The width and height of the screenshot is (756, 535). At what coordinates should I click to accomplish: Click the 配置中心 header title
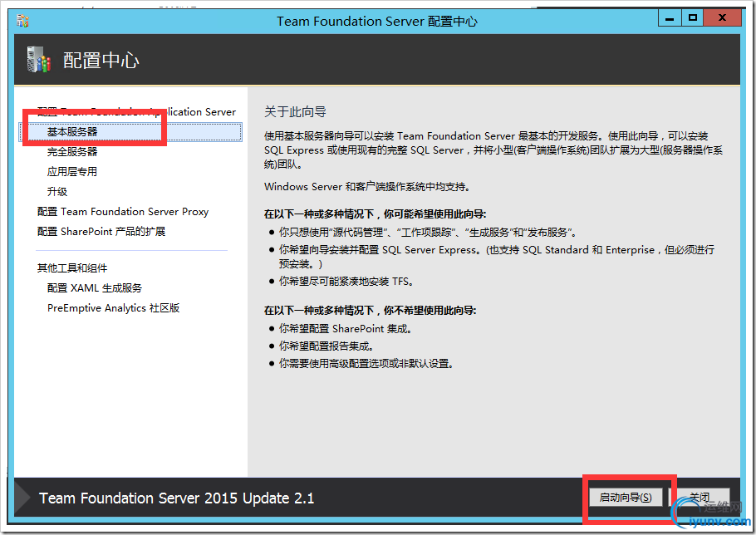tap(101, 61)
